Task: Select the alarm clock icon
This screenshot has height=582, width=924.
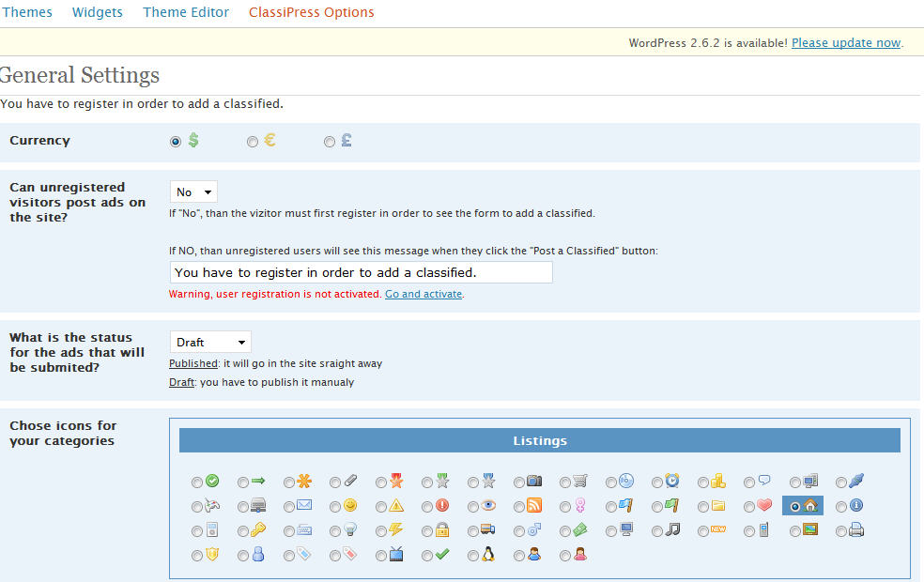Action: [x=671, y=482]
